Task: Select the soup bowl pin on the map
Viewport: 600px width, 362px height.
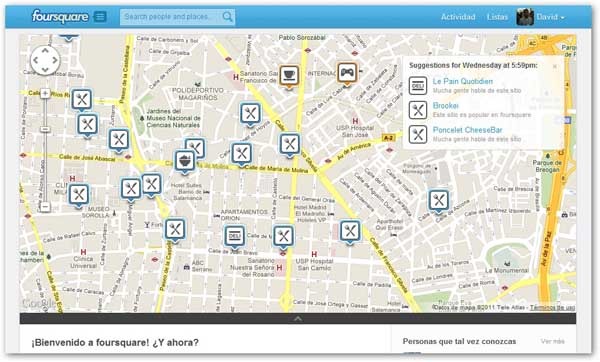Action: [185, 161]
